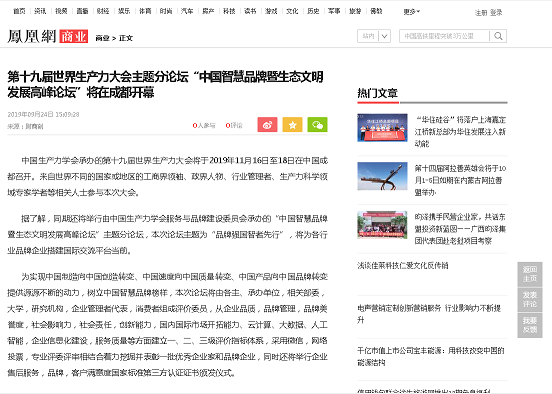Viewport: 552px width, 394px height.
Task: Go to 首页 in the top navigation
Action: [x=19, y=11]
